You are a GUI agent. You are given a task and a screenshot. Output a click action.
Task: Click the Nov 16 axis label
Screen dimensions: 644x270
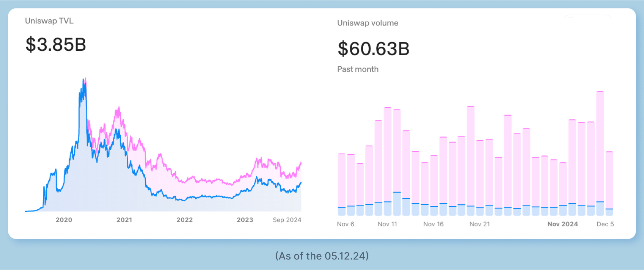click(433, 224)
